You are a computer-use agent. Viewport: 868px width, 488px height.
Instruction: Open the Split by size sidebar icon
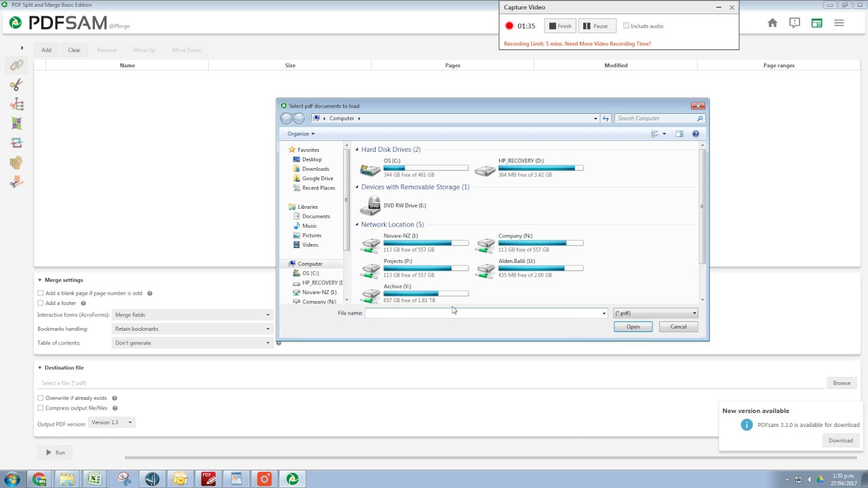[16, 182]
